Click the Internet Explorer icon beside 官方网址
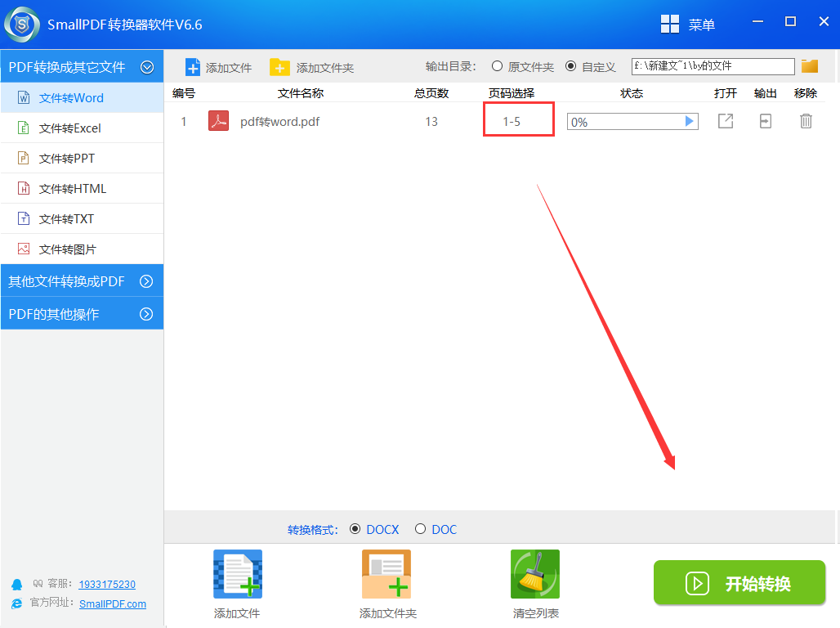 [x=16, y=603]
